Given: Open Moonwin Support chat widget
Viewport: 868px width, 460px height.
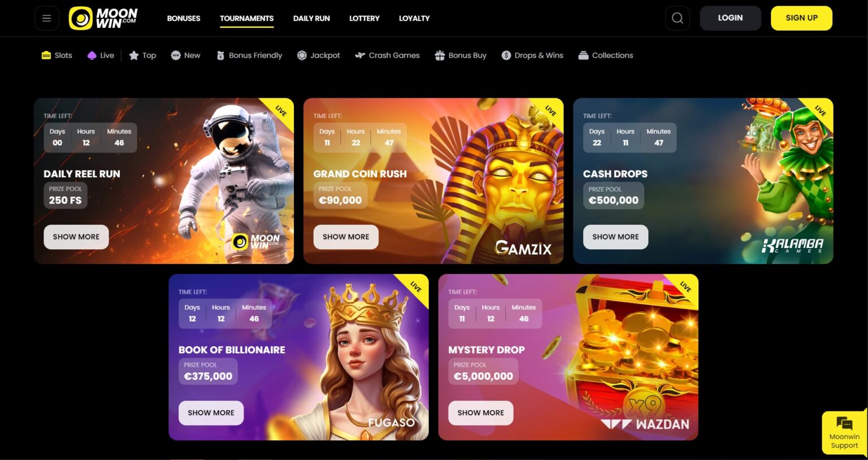Looking at the screenshot, I should click(844, 433).
